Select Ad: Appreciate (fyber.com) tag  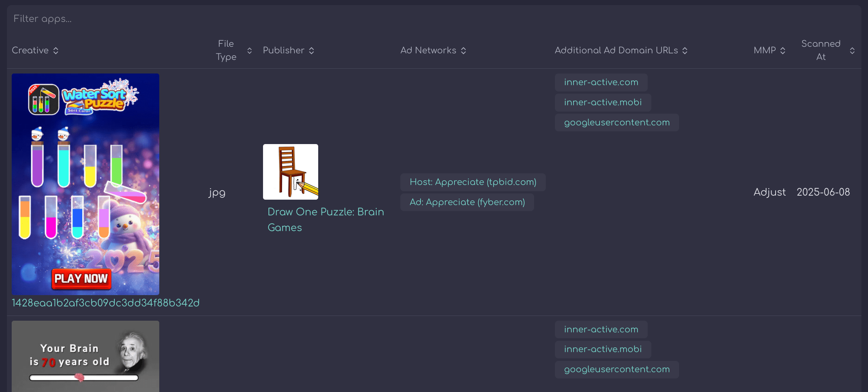click(467, 202)
